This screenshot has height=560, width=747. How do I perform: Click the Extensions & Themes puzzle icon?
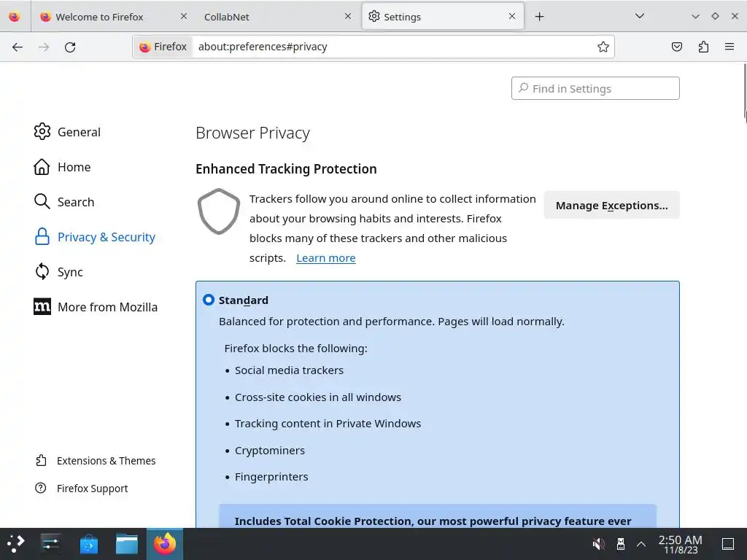(x=41, y=461)
